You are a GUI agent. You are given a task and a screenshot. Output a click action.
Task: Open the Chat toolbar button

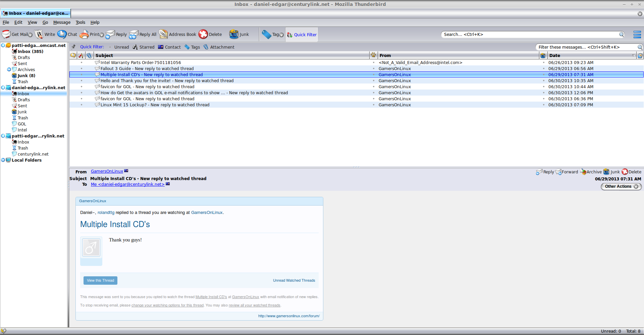67,34
